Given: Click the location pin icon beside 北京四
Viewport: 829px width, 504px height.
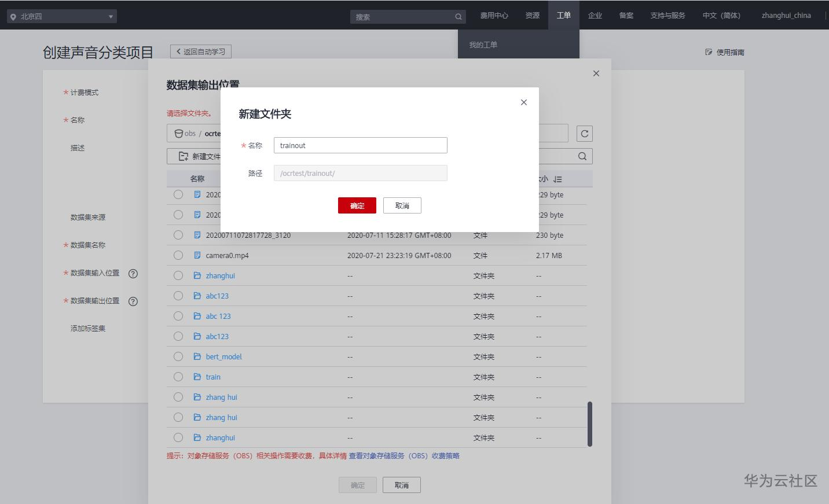Looking at the screenshot, I should point(13,17).
